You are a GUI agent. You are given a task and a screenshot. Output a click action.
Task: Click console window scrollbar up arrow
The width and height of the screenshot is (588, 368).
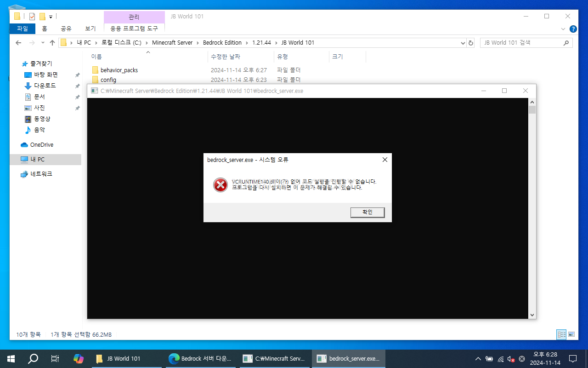(532, 102)
